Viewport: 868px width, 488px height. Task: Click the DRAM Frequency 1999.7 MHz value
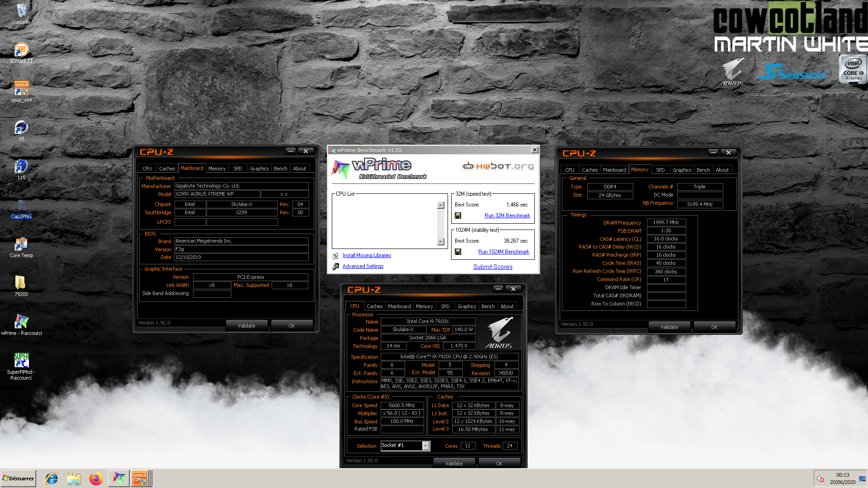pos(666,222)
